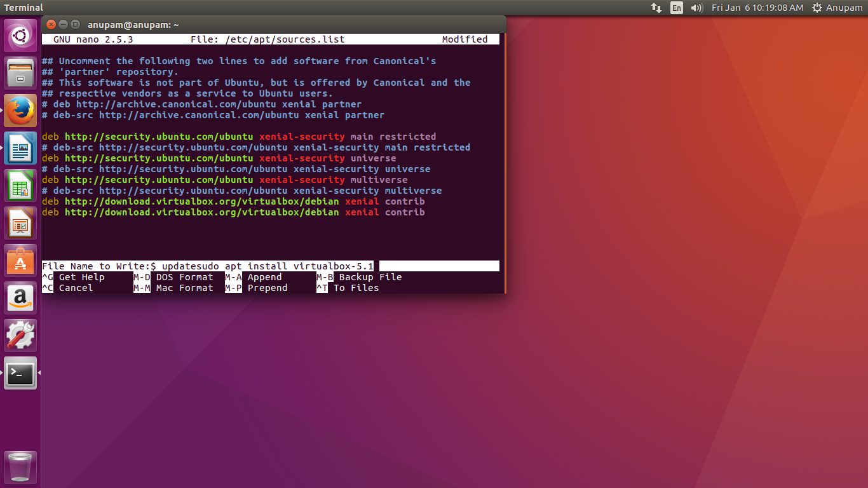Image resolution: width=868 pixels, height=488 pixels.
Task: Open the Trash bin
Action: [20, 467]
